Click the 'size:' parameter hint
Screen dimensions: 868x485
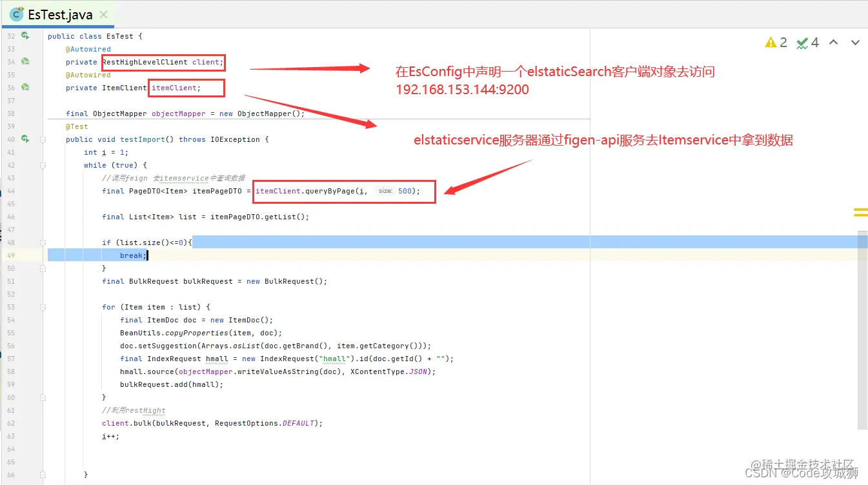(385, 191)
